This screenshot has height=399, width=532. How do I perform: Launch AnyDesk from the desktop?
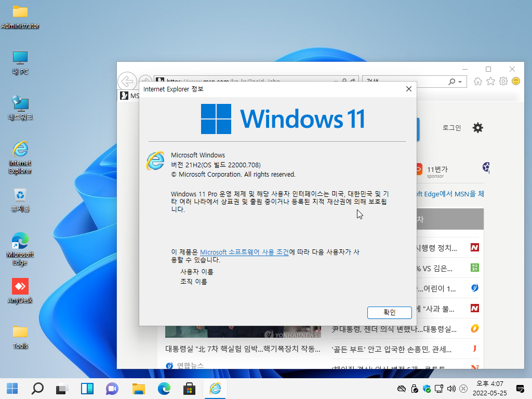coord(20,291)
